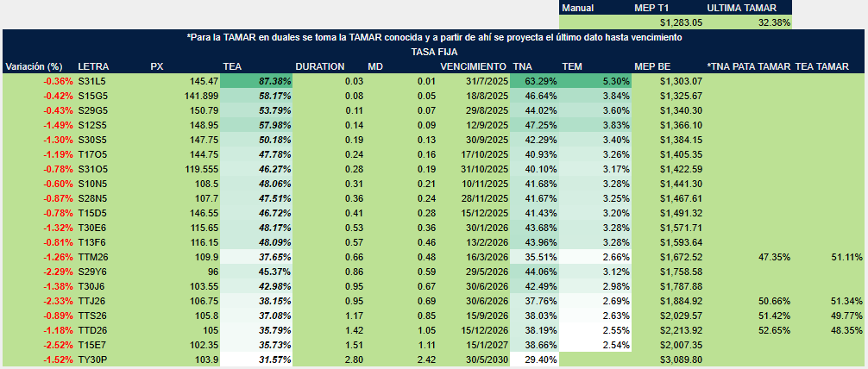Select the LETRA column header
This screenshot has height=369, width=868.
93,67
